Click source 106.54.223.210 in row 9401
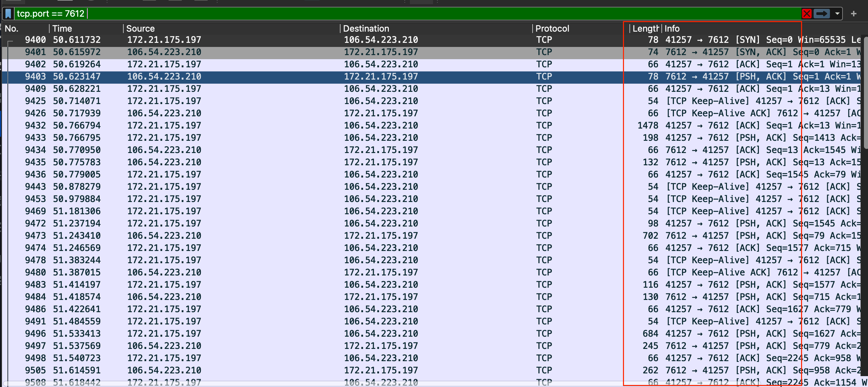This screenshot has height=387, width=868. [164, 52]
